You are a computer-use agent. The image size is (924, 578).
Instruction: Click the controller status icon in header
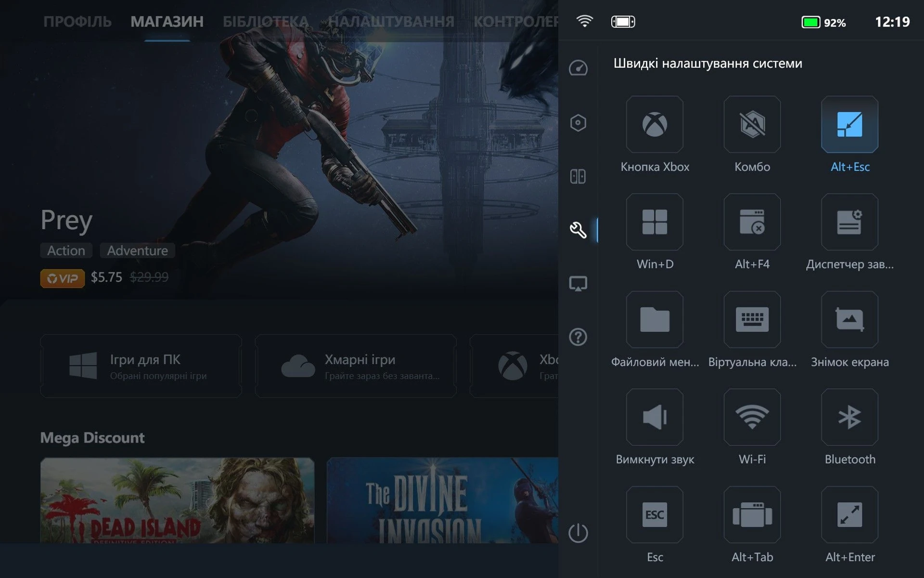click(x=623, y=22)
